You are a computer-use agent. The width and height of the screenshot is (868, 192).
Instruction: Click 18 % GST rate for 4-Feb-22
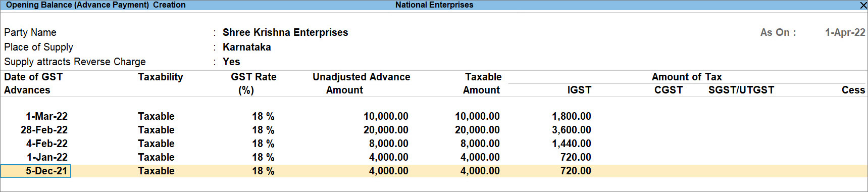[263, 143]
